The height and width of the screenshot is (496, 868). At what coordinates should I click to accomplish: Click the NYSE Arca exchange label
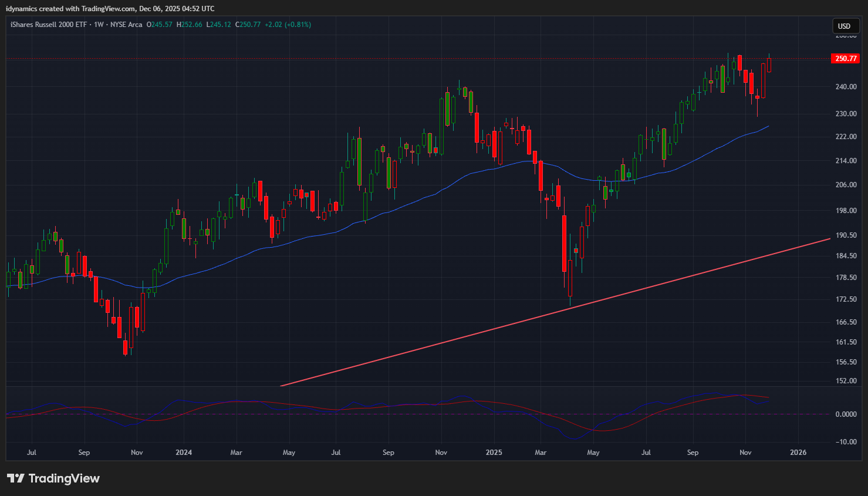click(126, 25)
